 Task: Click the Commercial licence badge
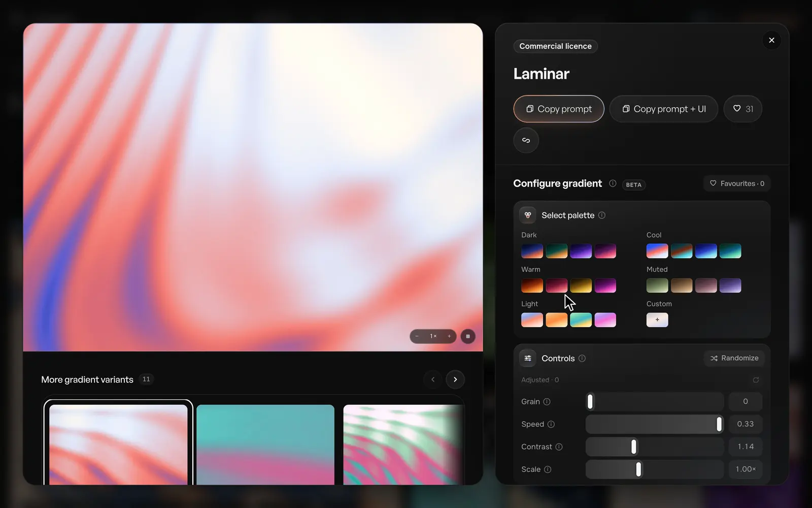[x=555, y=46]
